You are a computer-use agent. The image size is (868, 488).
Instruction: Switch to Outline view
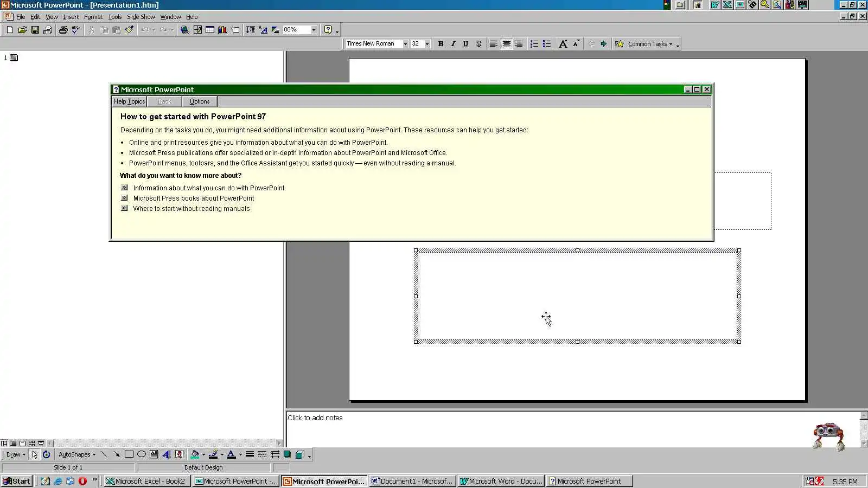pos(13,443)
